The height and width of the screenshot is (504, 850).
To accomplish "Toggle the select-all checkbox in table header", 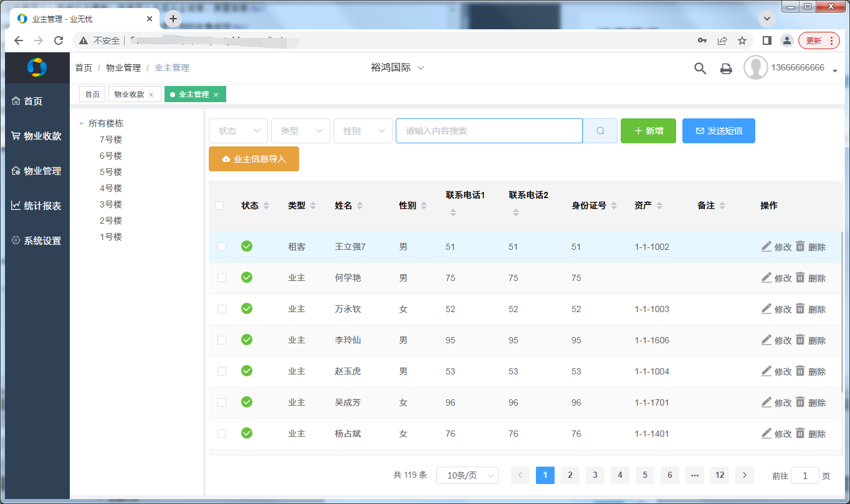I will [x=219, y=206].
